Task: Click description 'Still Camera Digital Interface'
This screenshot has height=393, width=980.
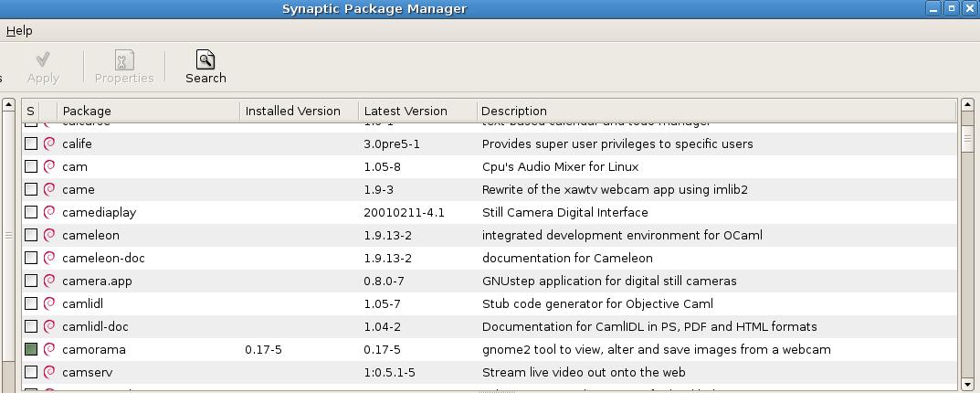Action: pos(565,213)
